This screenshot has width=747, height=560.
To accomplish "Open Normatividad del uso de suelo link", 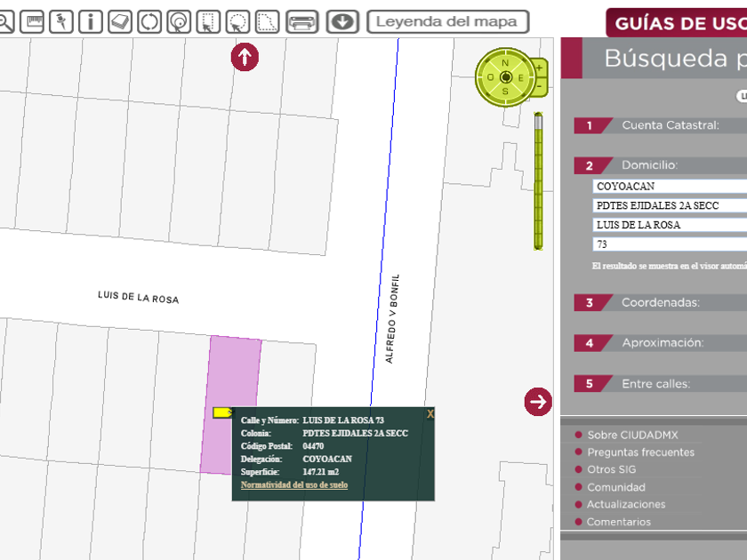I will click(x=294, y=485).
